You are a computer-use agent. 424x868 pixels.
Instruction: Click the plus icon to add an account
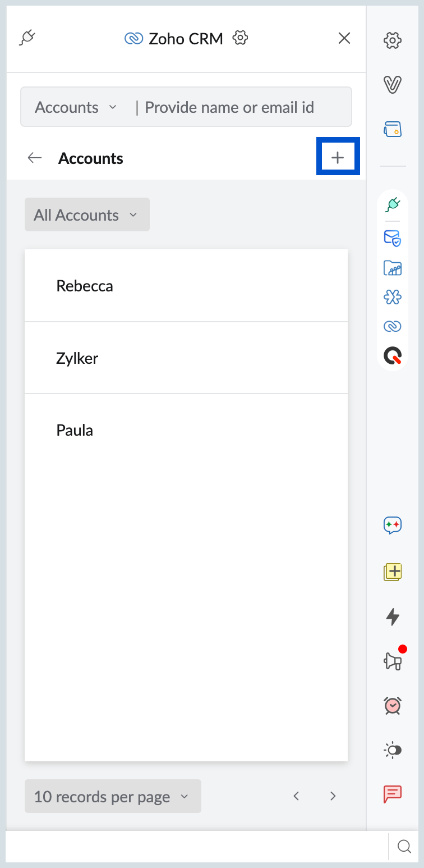pyautogui.click(x=338, y=158)
